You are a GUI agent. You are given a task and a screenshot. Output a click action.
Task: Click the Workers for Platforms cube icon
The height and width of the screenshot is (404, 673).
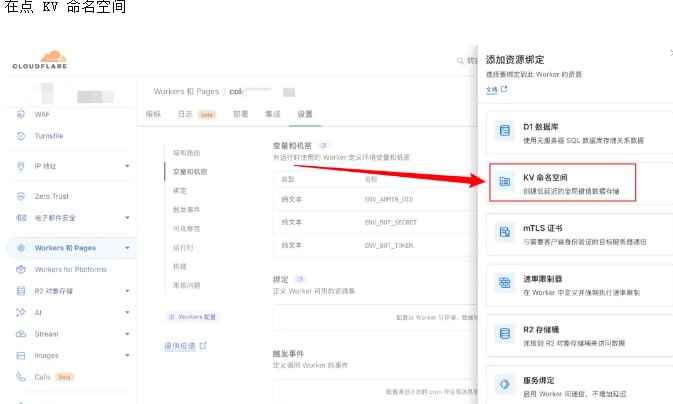coord(21,269)
